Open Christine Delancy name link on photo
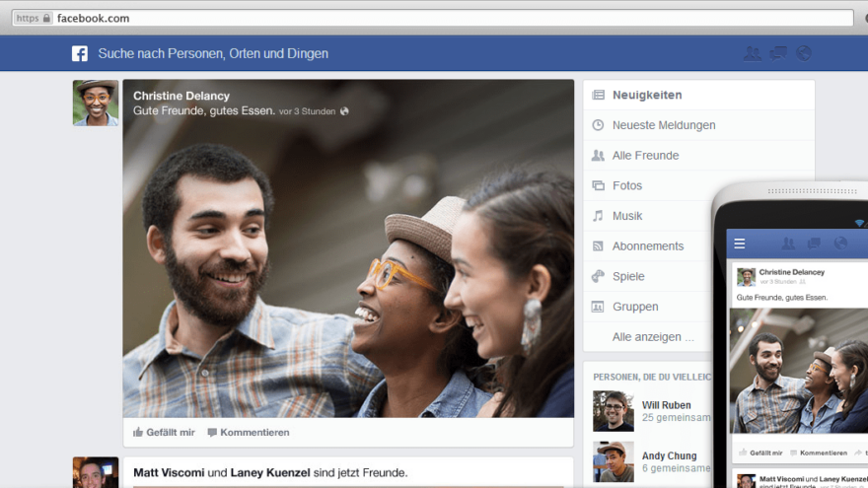The width and height of the screenshot is (868, 488). coord(181,96)
